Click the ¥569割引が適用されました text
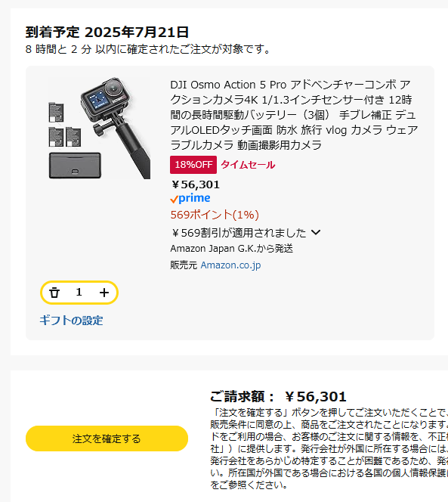The height and width of the screenshot is (502, 448). 239,233
